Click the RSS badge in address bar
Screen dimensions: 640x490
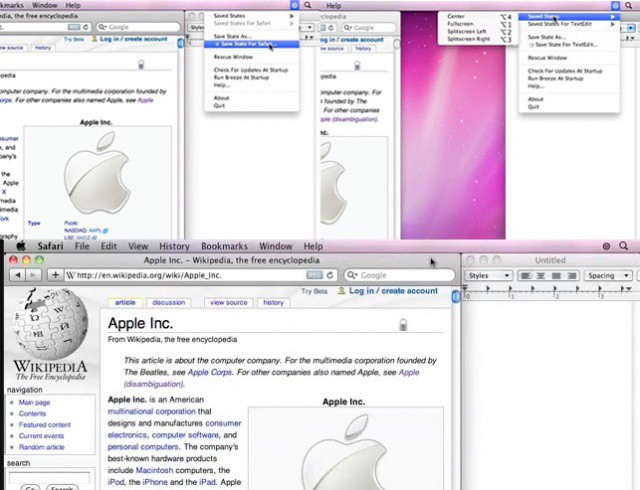313,275
